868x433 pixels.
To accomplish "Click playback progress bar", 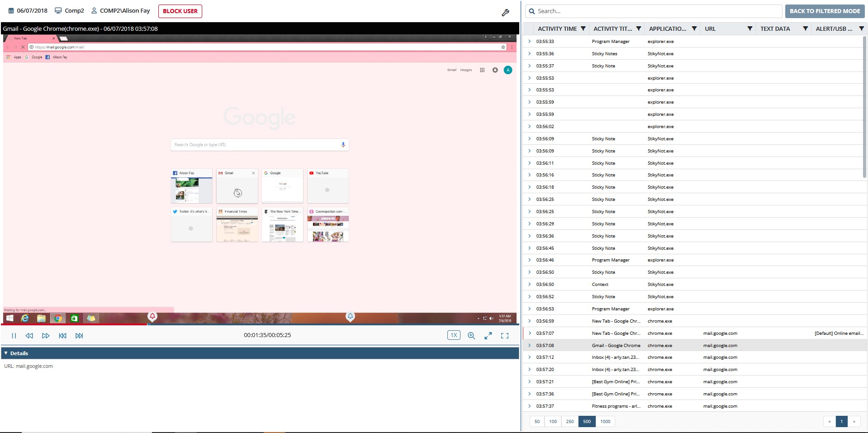I will click(x=260, y=324).
